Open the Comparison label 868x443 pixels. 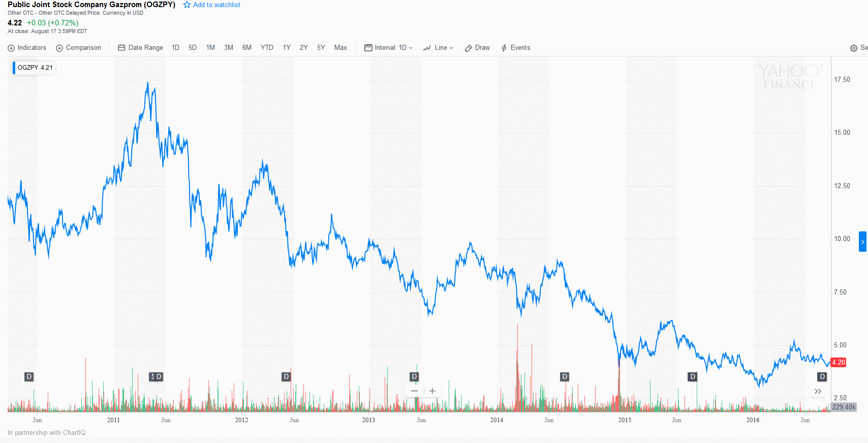coord(83,48)
